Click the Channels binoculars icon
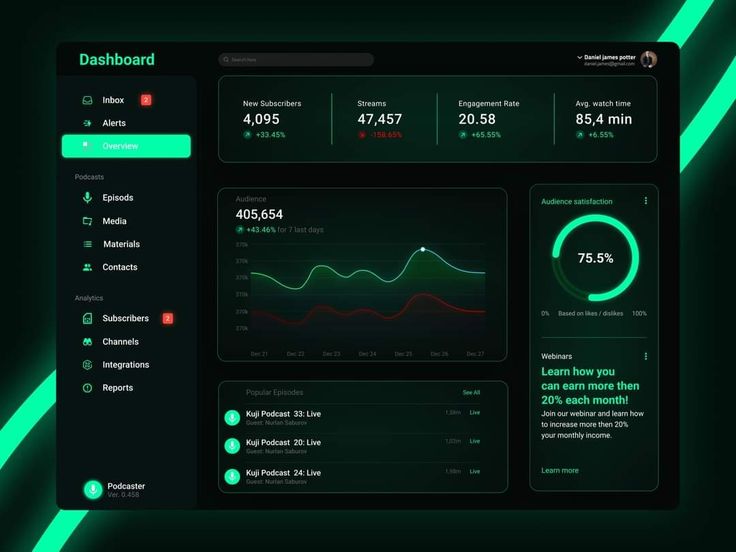The image size is (736, 552). pyautogui.click(x=87, y=342)
